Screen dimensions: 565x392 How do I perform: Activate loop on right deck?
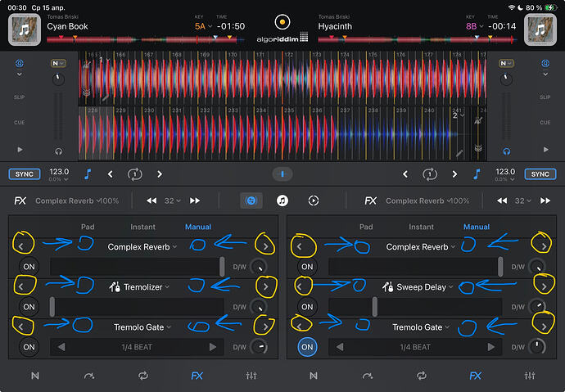[x=430, y=174]
